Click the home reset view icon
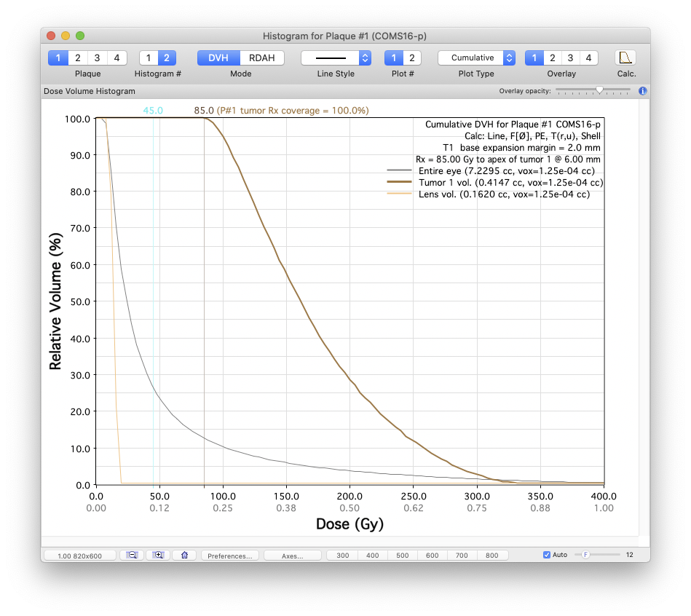This screenshot has height=616, width=691. (185, 555)
